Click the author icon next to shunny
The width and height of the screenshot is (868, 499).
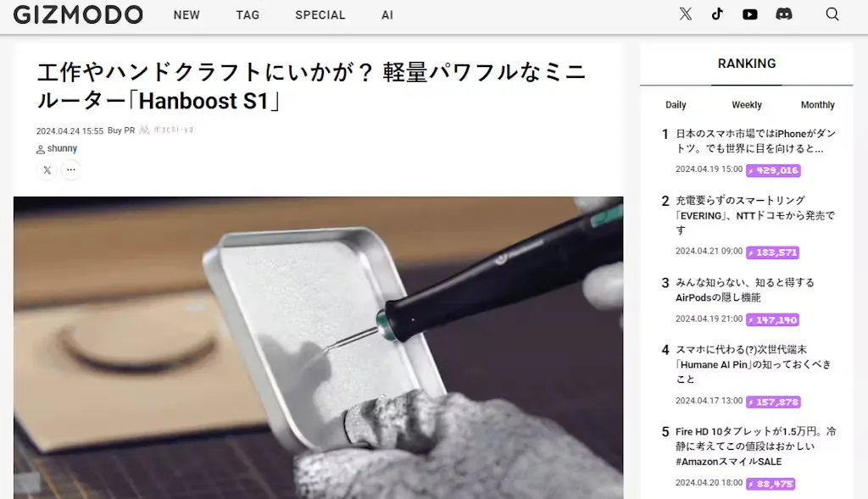pos(40,150)
